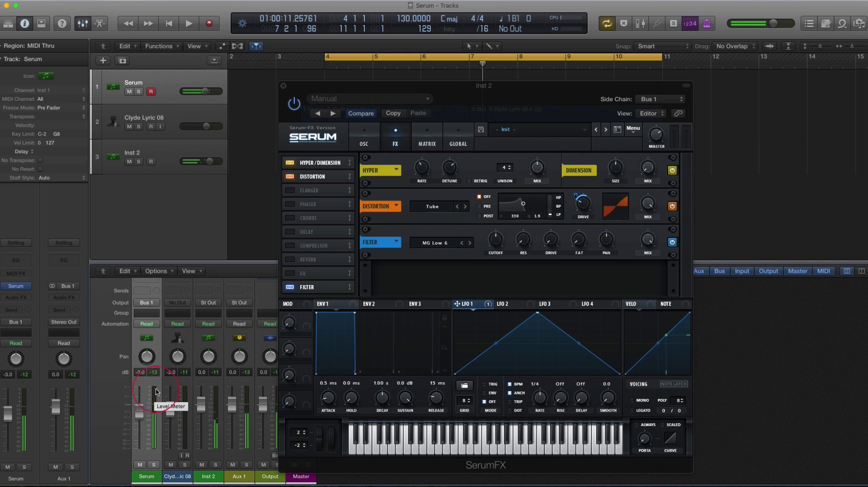
Task: Show Bus channels in mixer filter
Action: (719, 271)
